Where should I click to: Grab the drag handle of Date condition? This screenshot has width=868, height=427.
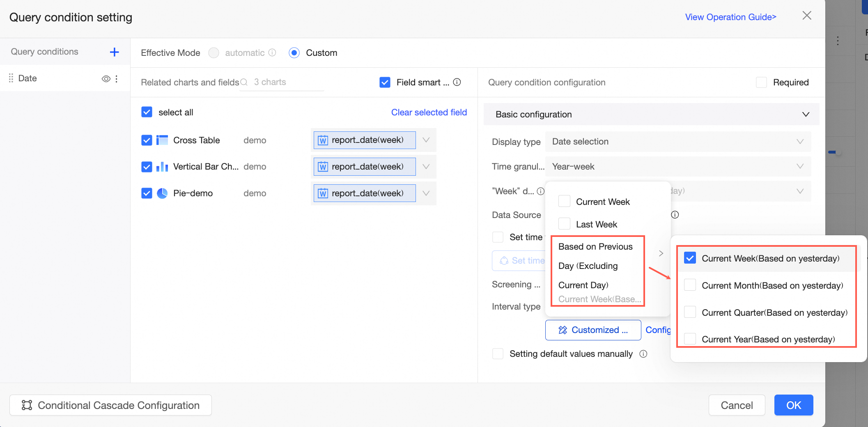11,78
